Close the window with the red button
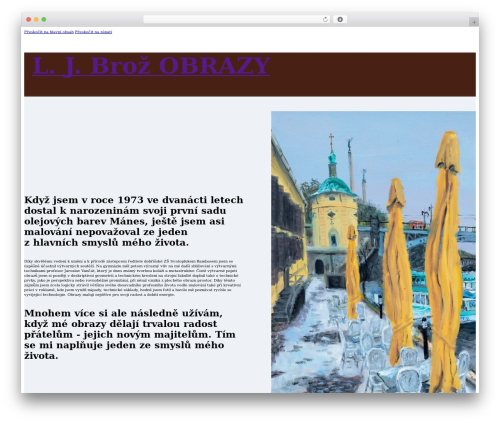500x423 pixels. pyautogui.click(x=29, y=20)
